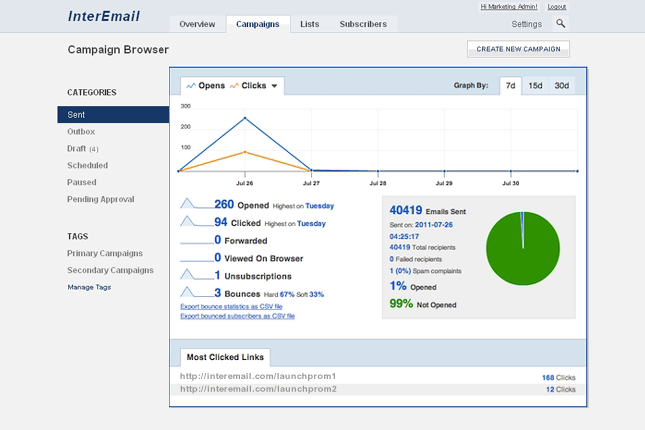Open the Scheduled category
This screenshot has width=645, height=430.
88,165
